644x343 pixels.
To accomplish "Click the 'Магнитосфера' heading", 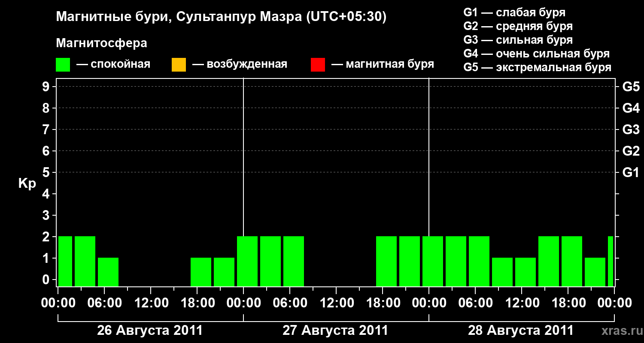I will [x=101, y=43].
